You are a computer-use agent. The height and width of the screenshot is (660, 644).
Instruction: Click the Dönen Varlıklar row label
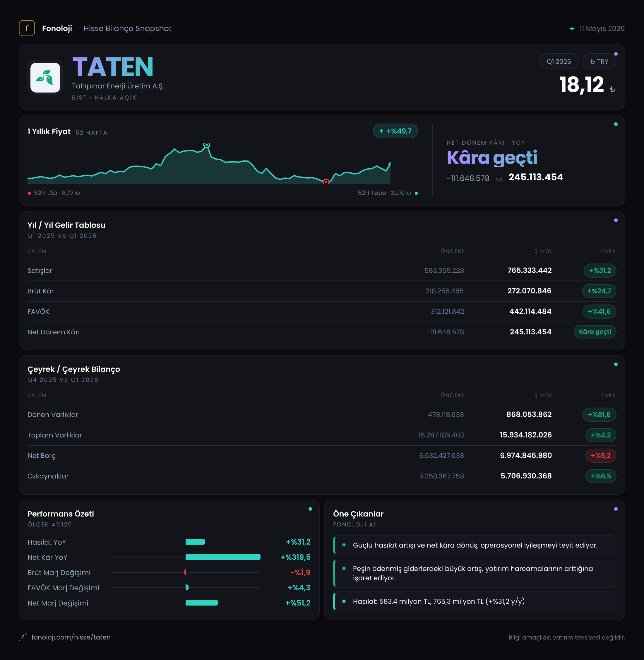[x=53, y=414]
